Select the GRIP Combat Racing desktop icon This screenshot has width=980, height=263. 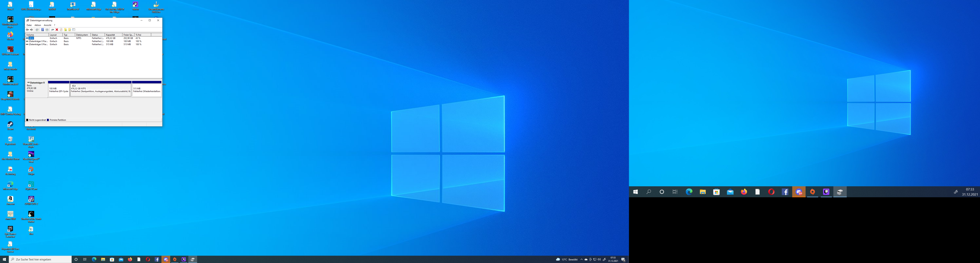coord(10,111)
